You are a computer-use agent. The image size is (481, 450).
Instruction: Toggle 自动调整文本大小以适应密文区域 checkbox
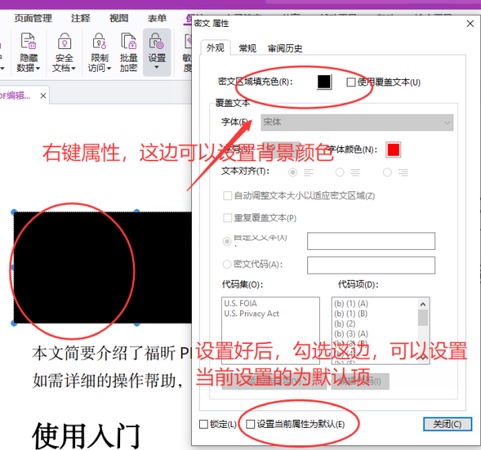[227, 195]
